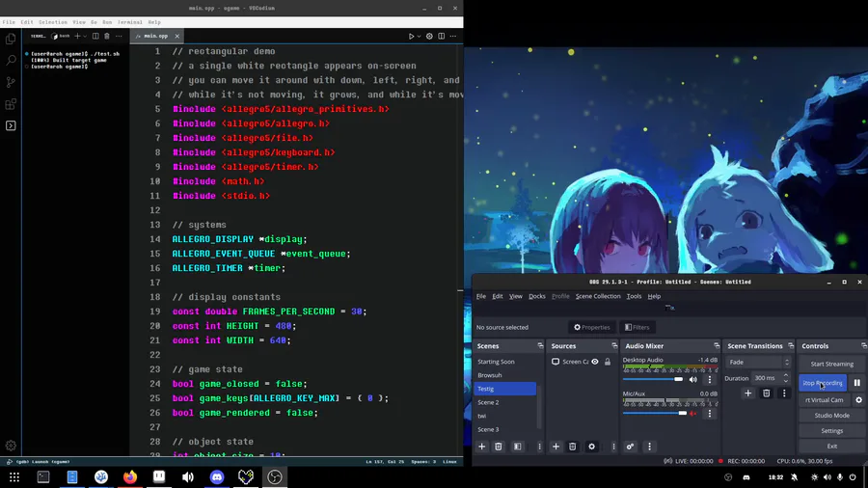
Task: Run the code with the play icon
Action: coord(411,36)
